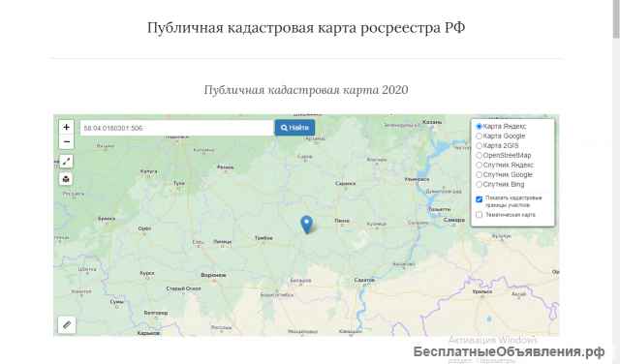The width and height of the screenshot is (620, 364).
Task: Click Сумы city label on map
Action: point(117,301)
